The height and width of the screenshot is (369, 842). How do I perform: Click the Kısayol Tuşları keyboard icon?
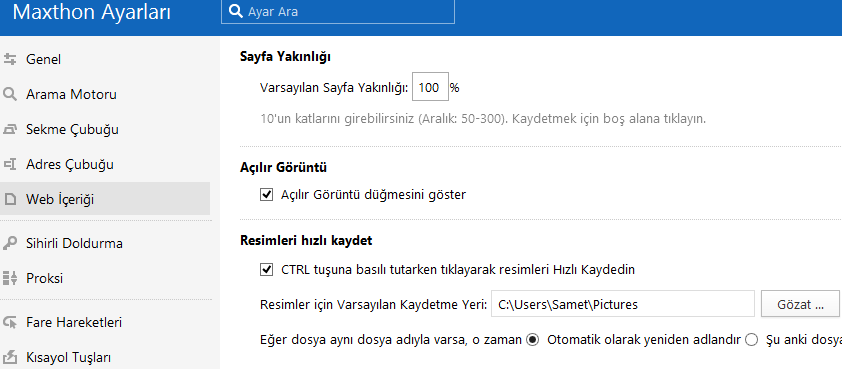click(x=10, y=357)
